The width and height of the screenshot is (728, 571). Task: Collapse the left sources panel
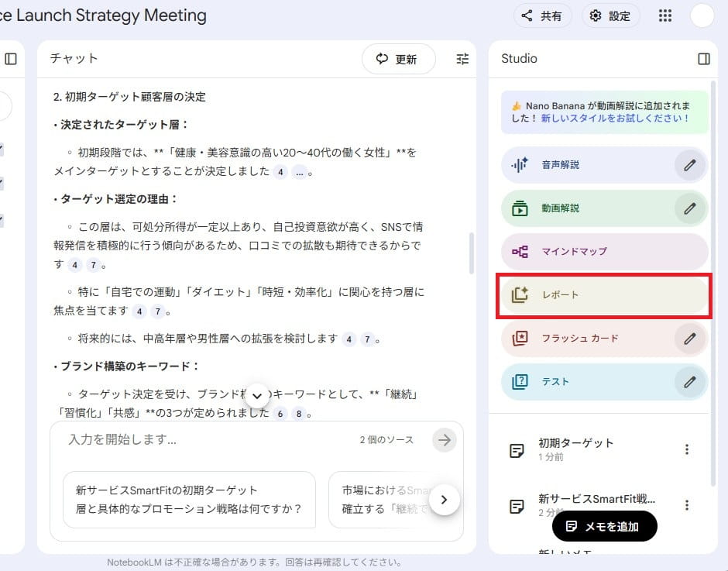click(10, 58)
